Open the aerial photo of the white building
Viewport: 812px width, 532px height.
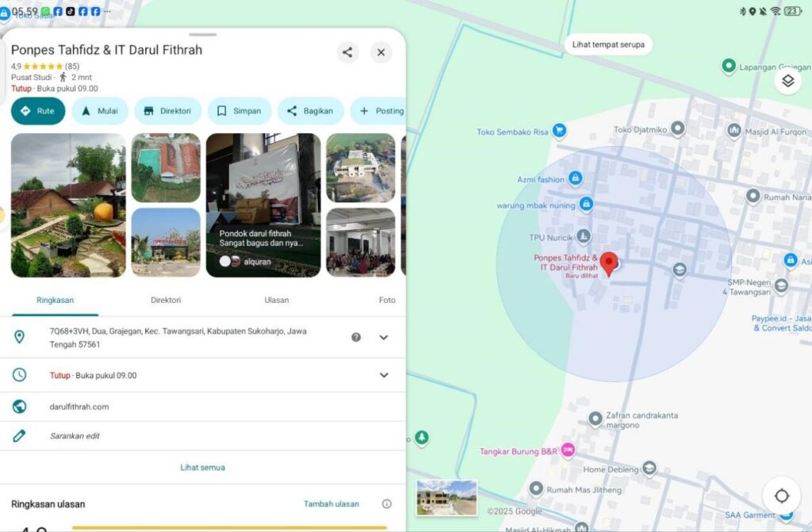(361, 168)
